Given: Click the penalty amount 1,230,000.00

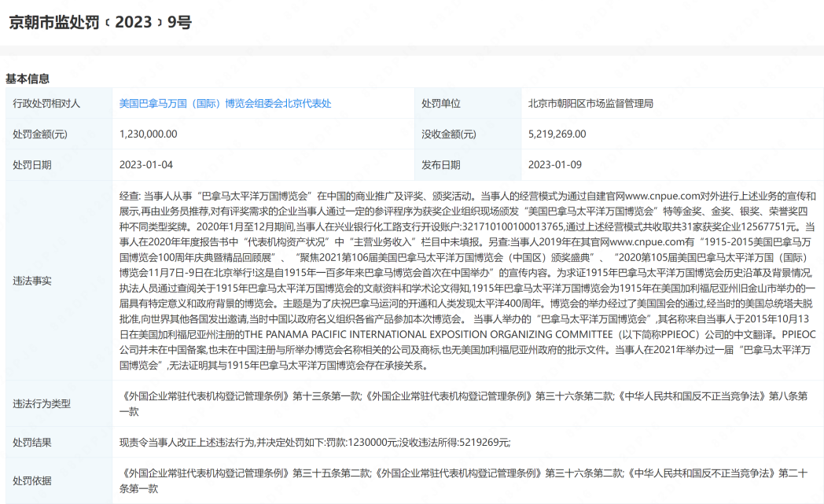Looking at the screenshot, I should click(x=149, y=134).
